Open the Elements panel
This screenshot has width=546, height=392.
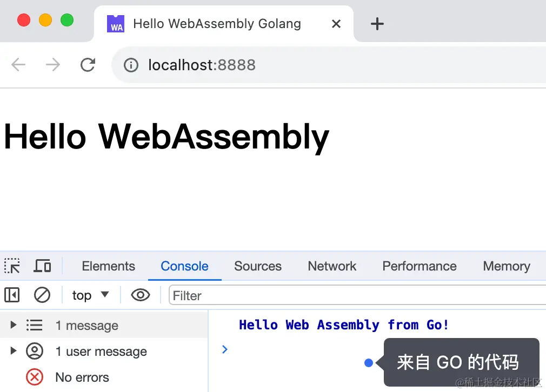point(108,266)
